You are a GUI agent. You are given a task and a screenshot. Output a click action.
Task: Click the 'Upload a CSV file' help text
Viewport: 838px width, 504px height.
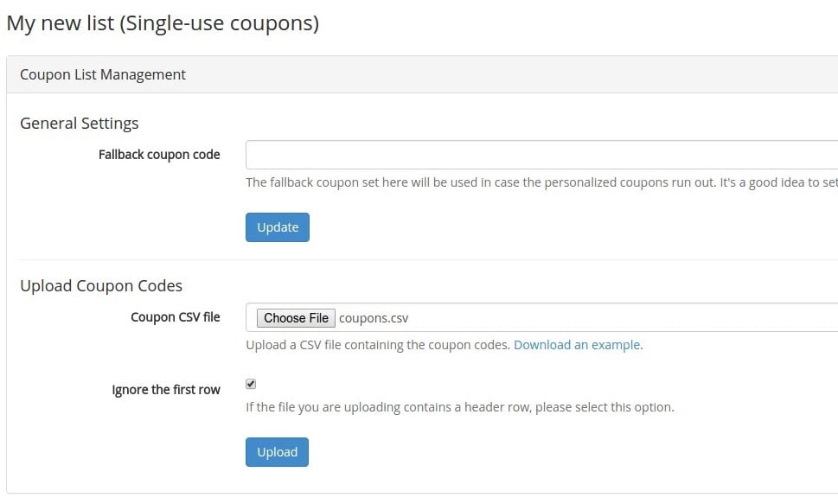click(x=379, y=345)
